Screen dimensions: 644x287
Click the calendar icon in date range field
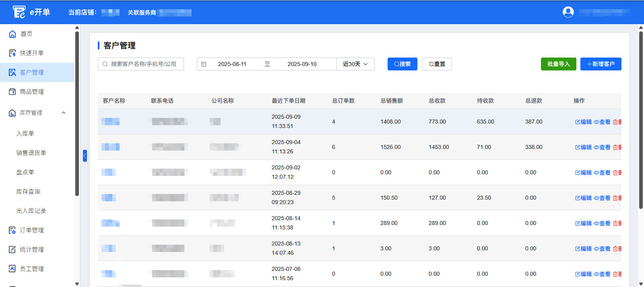click(x=204, y=64)
